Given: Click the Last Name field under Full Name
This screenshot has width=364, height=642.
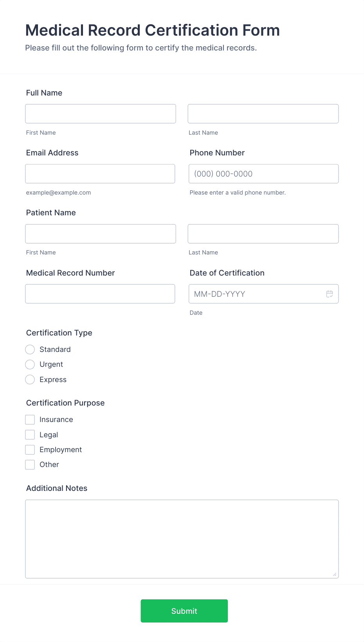Looking at the screenshot, I should [263, 114].
